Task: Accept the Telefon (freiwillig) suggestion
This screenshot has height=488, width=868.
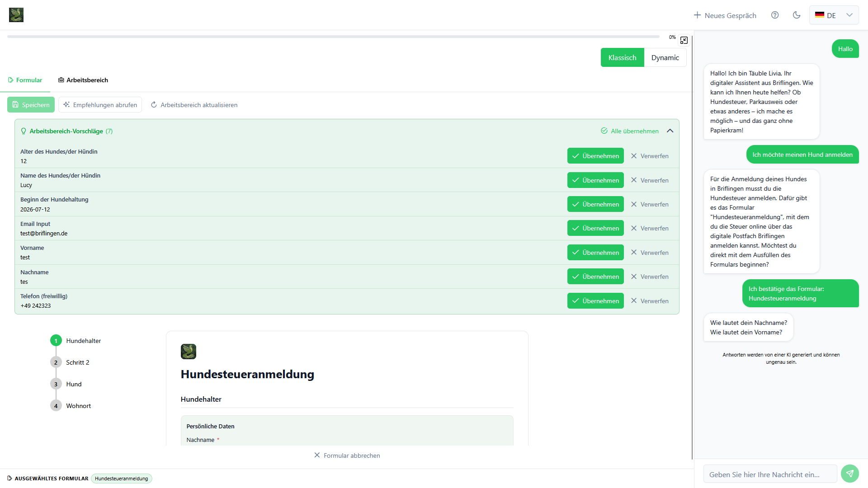Action: tap(595, 301)
